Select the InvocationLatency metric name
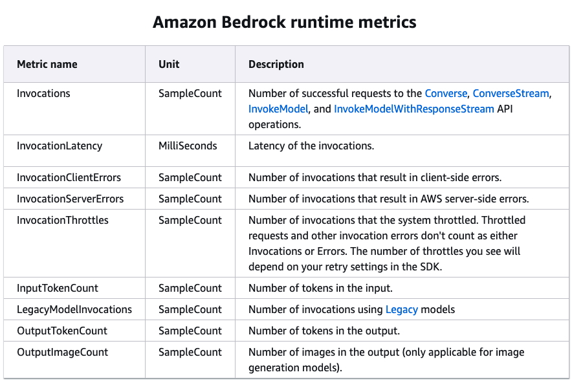Viewport: 572px width, 392px height. (x=60, y=146)
